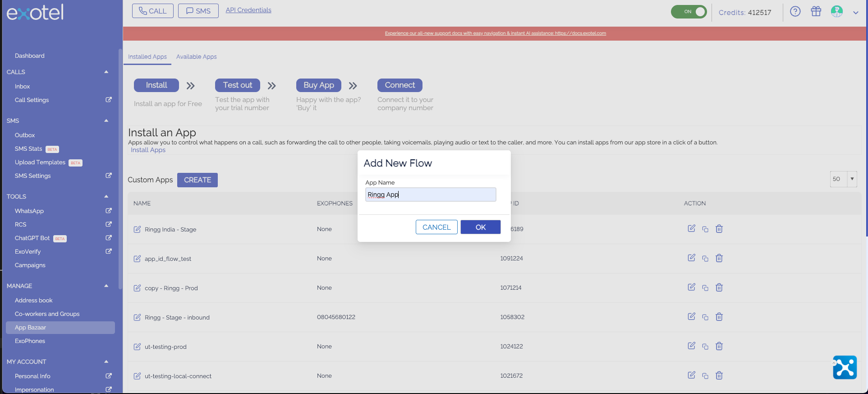Image resolution: width=868 pixels, height=394 pixels.
Task: Copy the app_id_flow_test app
Action: point(705,259)
